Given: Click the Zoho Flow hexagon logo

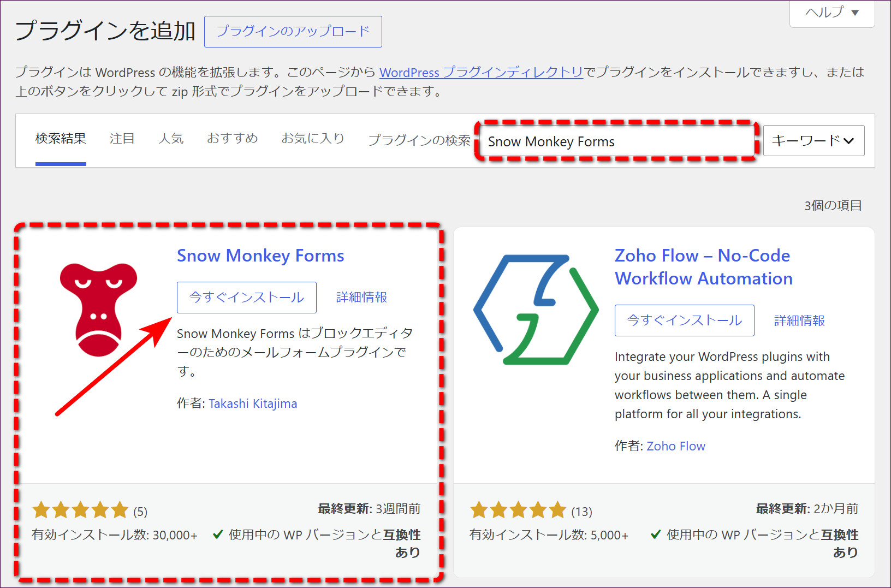Looking at the screenshot, I should point(536,310).
